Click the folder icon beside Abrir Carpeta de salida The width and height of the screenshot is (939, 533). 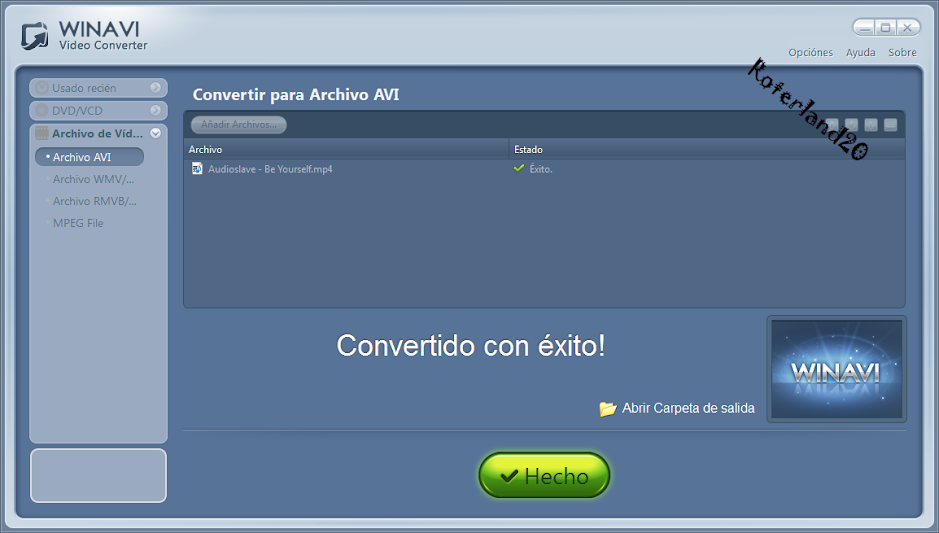pyautogui.click(x=608, y=409)
